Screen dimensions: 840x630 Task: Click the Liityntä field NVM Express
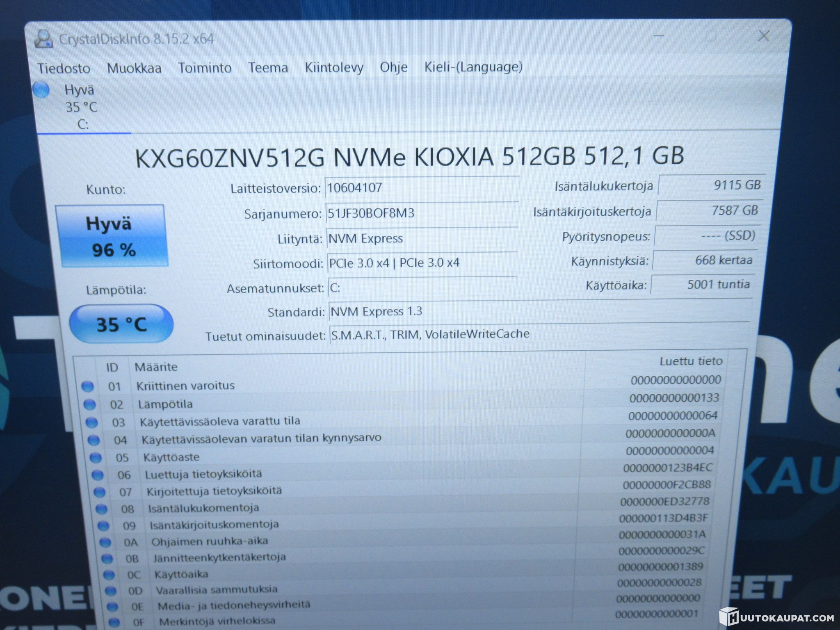(422, 238)
